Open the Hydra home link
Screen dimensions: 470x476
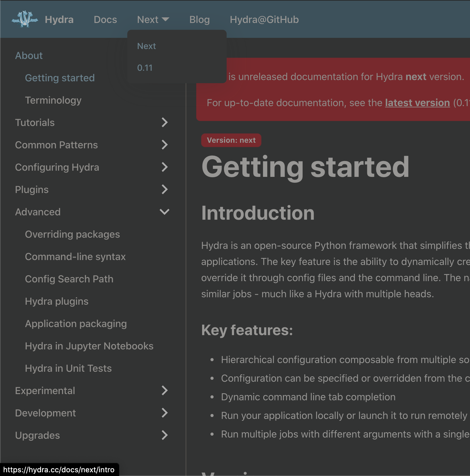[59, 20]
